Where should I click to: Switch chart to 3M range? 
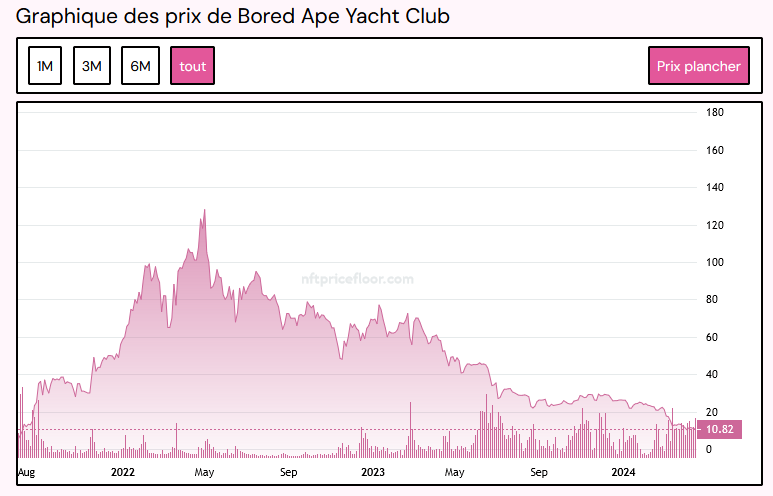click(x=92, y=67)
